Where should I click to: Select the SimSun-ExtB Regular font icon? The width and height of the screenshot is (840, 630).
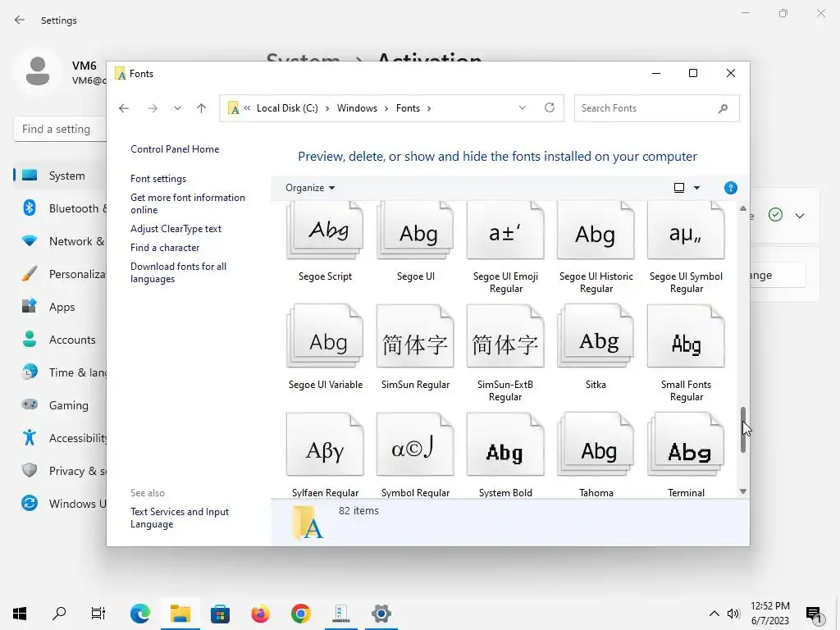click(505, 336)
